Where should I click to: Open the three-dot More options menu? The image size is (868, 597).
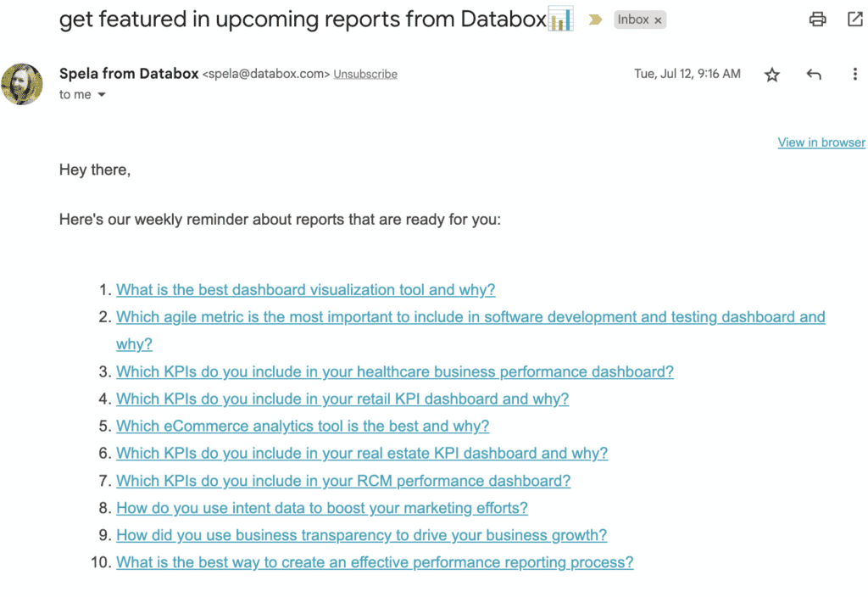click(854, 75)
